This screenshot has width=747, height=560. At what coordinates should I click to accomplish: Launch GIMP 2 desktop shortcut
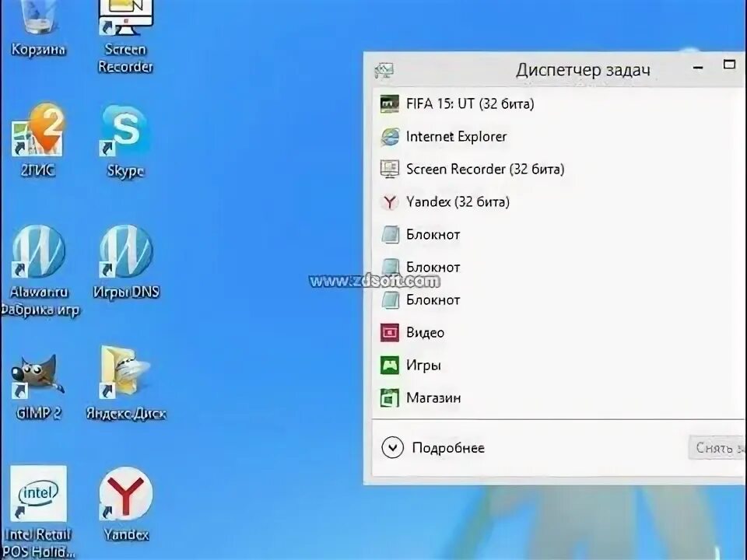[38, 387]
